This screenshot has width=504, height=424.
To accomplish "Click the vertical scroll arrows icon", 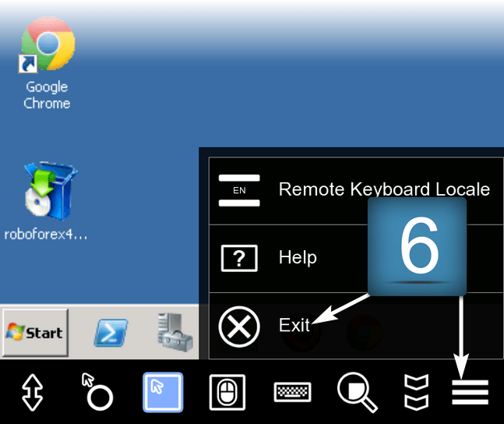I will 33,392.
